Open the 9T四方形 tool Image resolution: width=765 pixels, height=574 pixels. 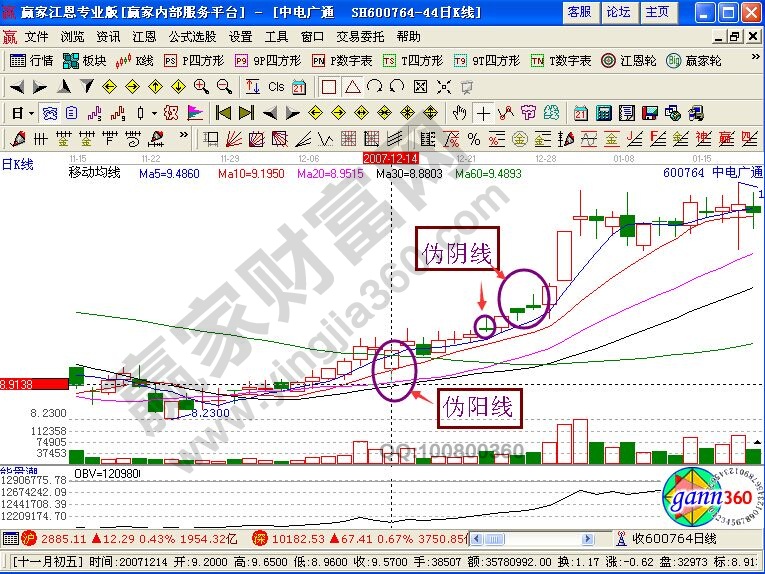(486, 60)
